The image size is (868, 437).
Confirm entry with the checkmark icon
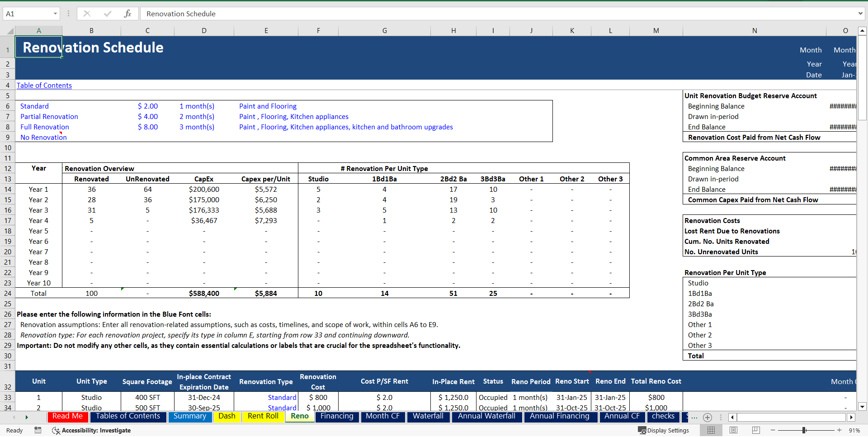(107, 14)
